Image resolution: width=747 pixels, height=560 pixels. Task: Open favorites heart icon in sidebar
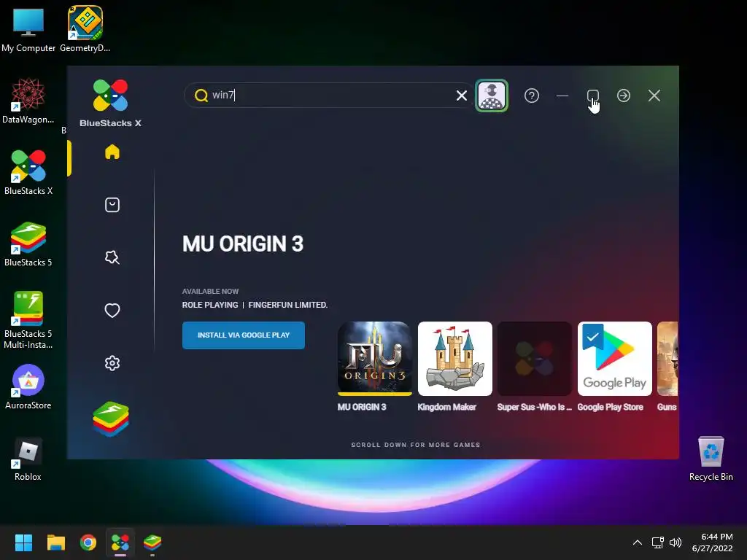point(112,311)
